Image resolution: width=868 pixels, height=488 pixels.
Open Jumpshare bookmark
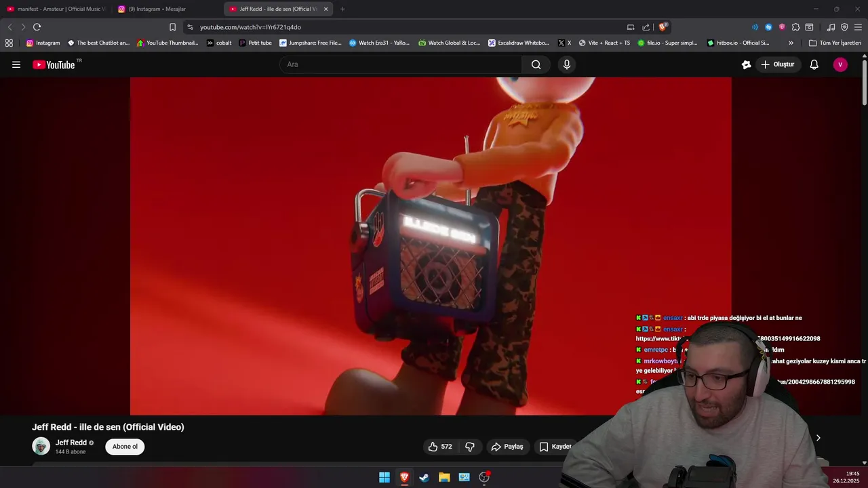(311, 43)
